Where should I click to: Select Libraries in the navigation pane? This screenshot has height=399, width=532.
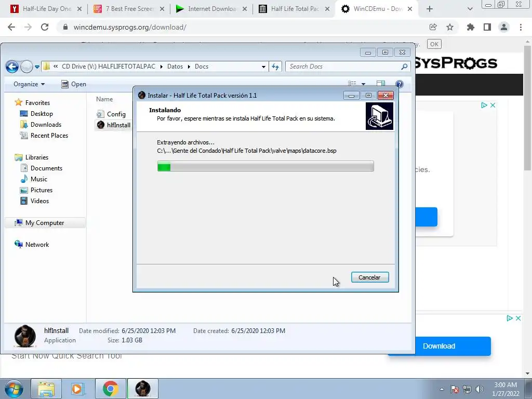(32, 157)
